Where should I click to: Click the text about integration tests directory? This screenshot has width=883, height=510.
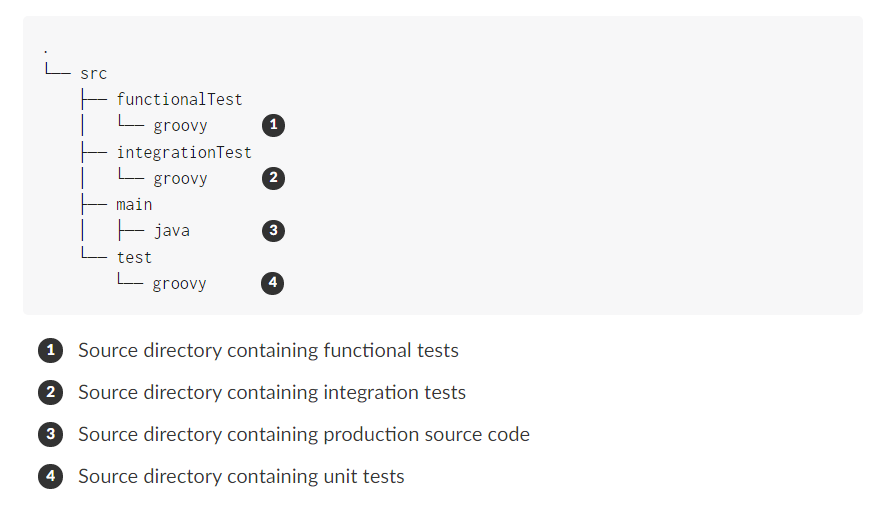click(x=272, y=392)
